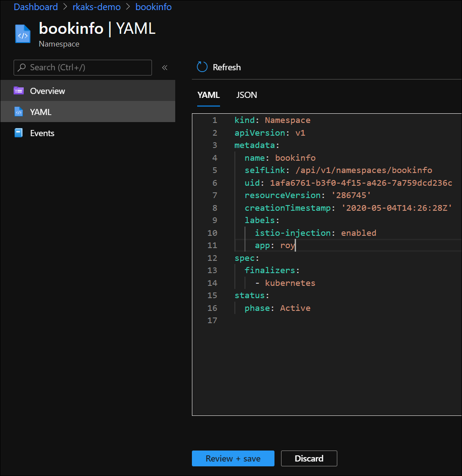
Task: Click the circular Refresh arrow icon
Action: (x=202, y=67)
